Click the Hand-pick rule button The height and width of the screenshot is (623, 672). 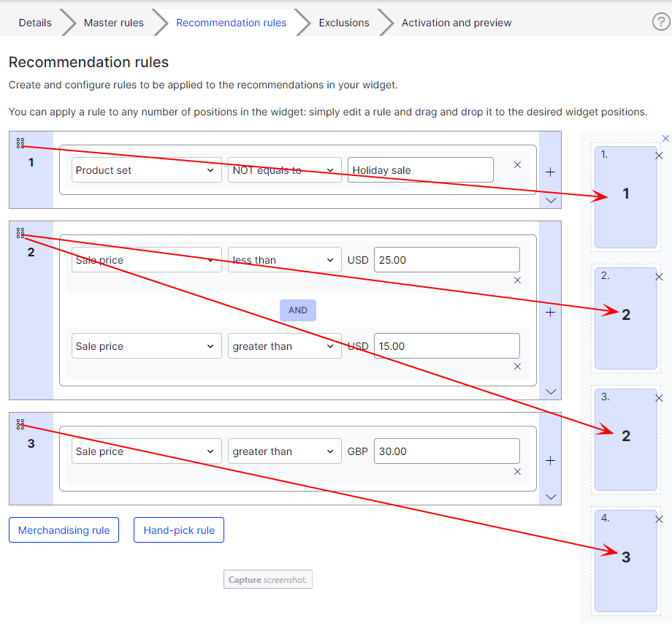pos(179,530)
